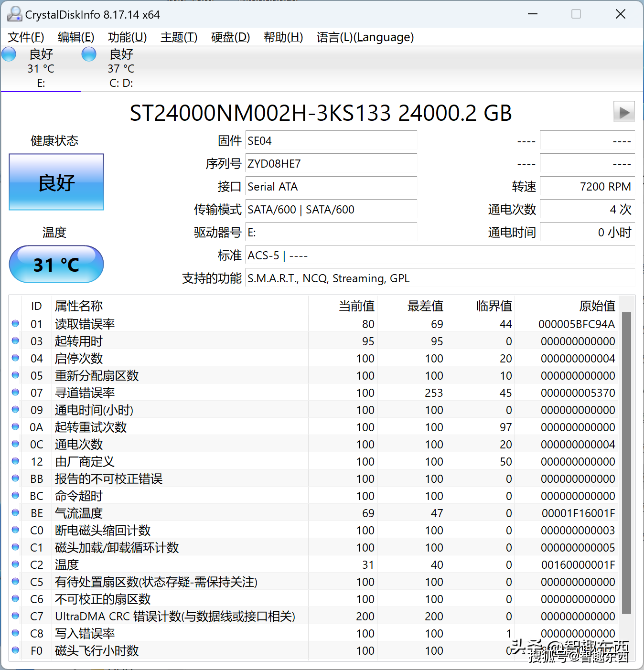
Task: Open the 帮助(H) menu
Action: tap(283, 37)
